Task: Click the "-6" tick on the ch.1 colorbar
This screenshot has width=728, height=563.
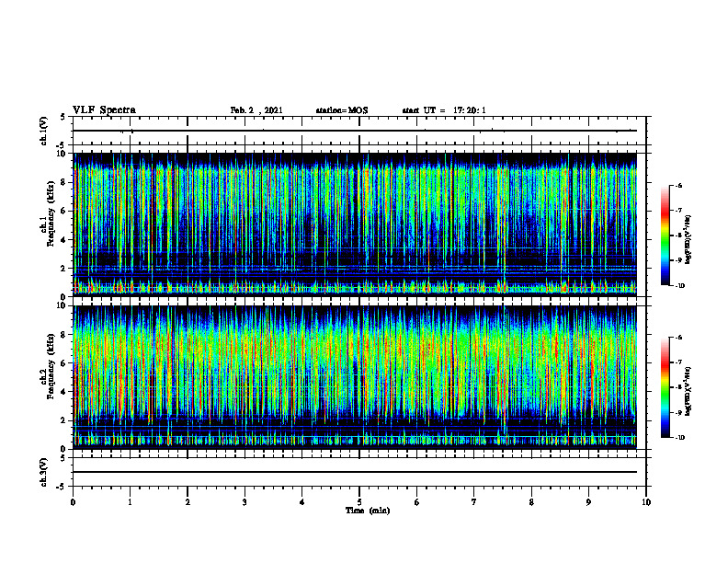Action: click(678, 186)
